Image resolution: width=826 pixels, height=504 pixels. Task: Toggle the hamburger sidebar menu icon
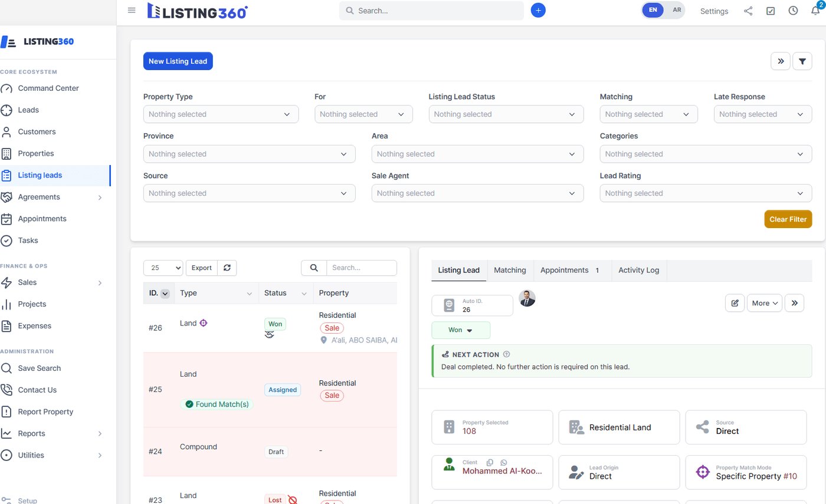[132, 11]
